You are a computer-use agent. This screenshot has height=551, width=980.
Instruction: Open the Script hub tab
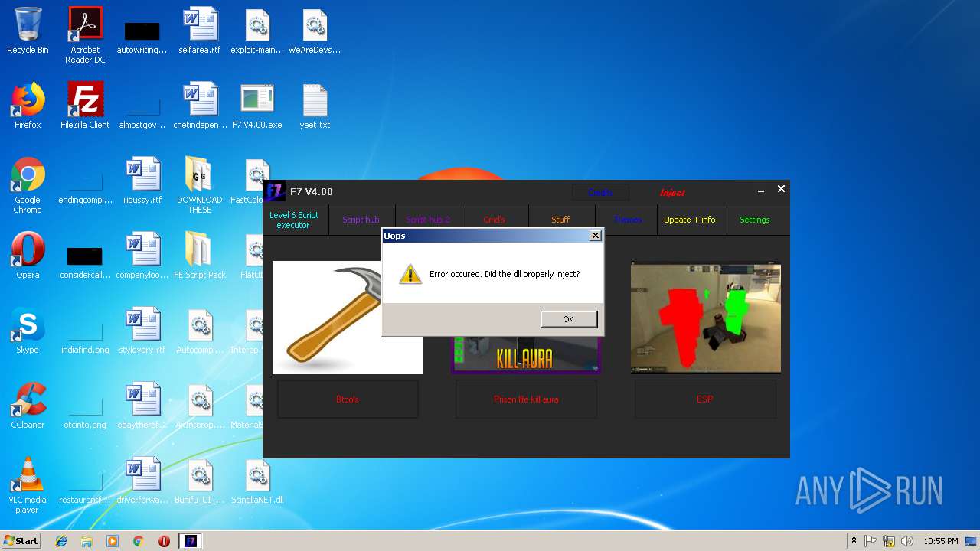click(x=361, y=220)
